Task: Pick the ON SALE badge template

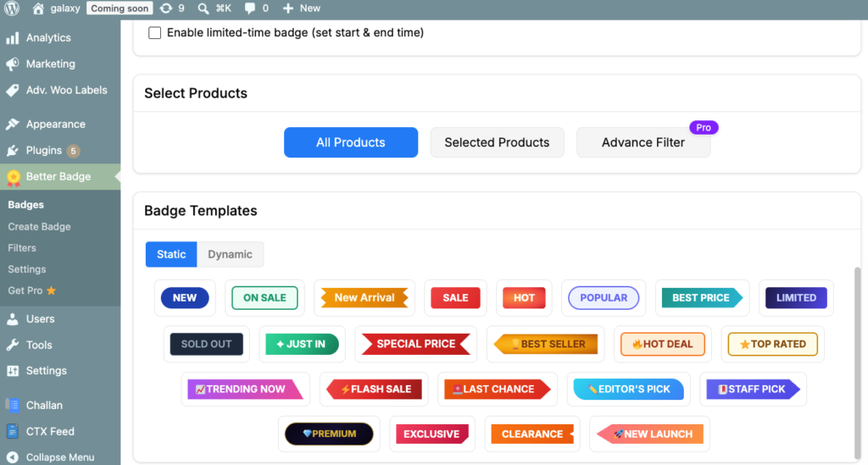Action: pos(264,298)
